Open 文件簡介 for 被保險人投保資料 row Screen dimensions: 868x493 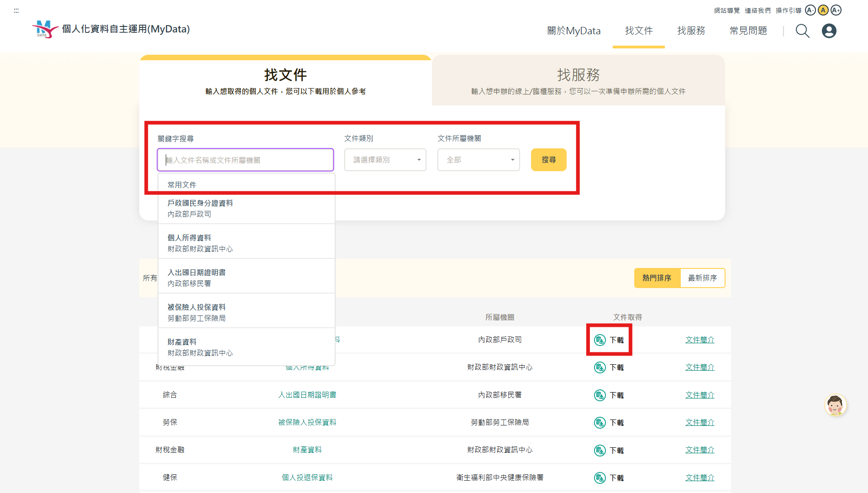pos(700,423)
